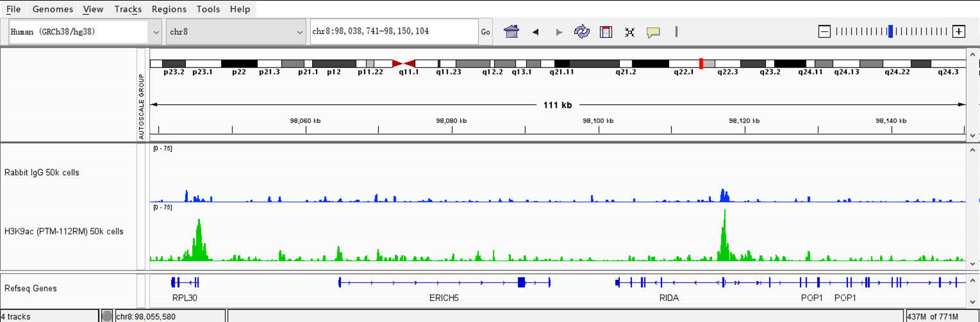980x322 pixels.
Task: Click the Home icon to view whole genome
Action: (x=511, y=32)
